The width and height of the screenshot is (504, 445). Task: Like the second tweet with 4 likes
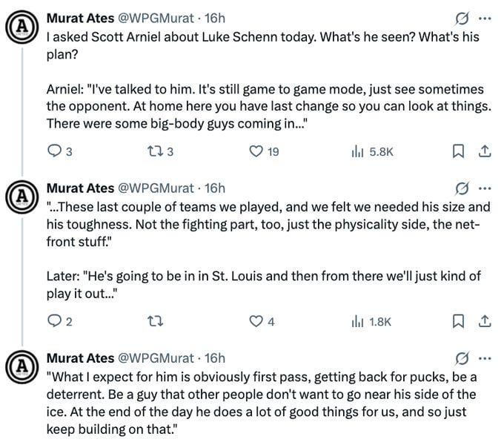click(256, 321)
